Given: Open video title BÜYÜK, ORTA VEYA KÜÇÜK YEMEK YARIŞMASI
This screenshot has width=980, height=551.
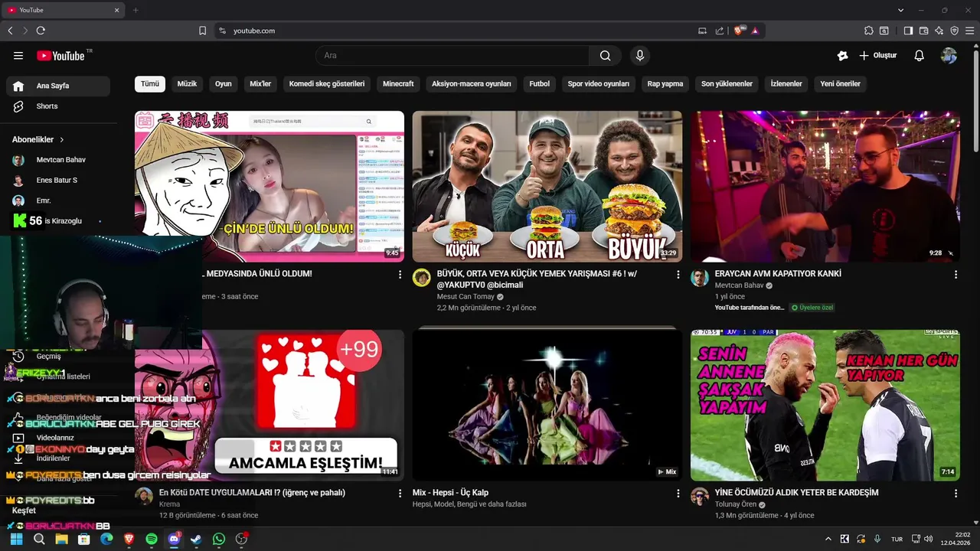Looking at the screenshot, I should click(x=537, y=279).
